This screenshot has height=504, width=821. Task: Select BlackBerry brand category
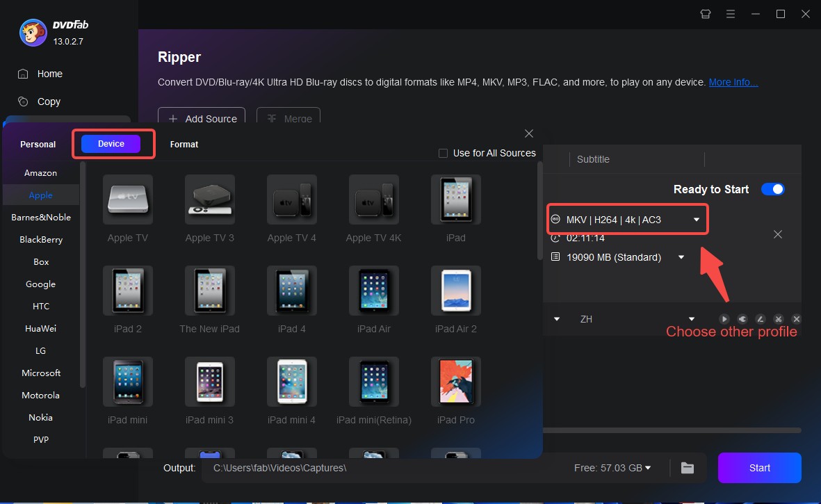[41, 239]
